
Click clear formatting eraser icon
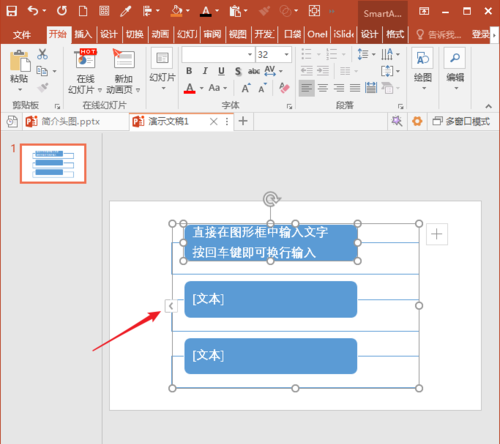[284, 88]
